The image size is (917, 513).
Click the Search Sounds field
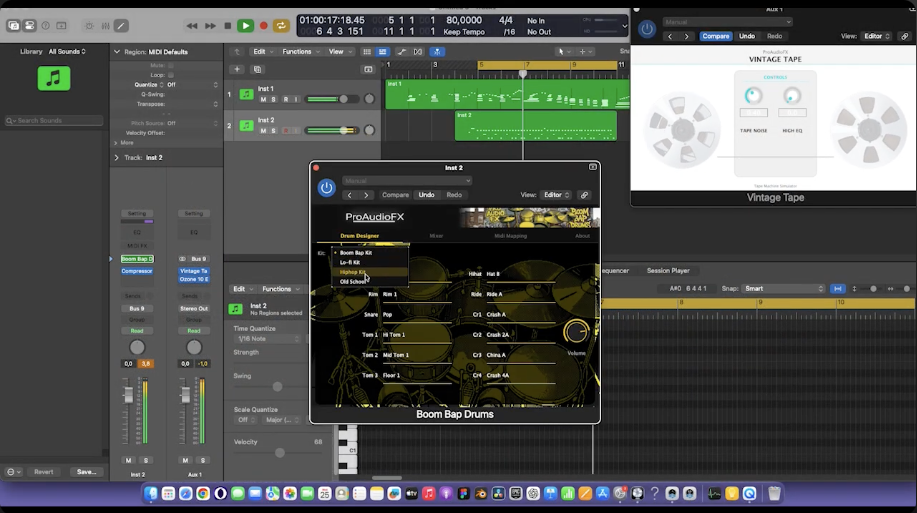53,120
